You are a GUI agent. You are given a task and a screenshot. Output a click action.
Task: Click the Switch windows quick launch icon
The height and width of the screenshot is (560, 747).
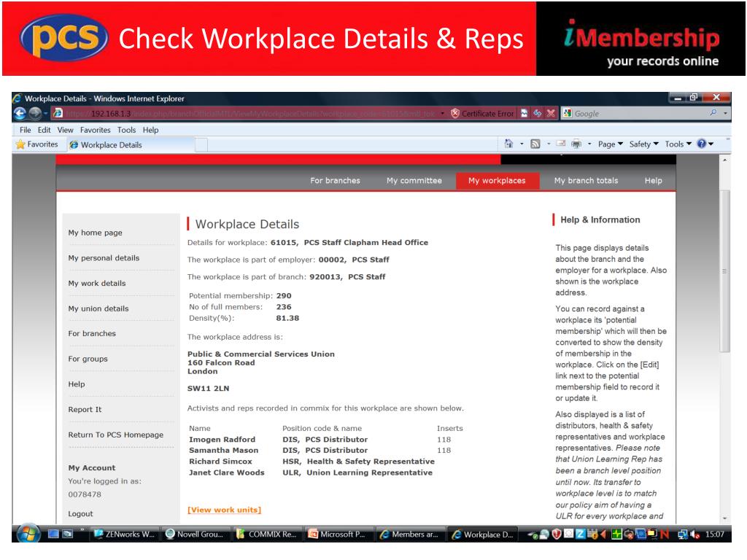[67, 534]
